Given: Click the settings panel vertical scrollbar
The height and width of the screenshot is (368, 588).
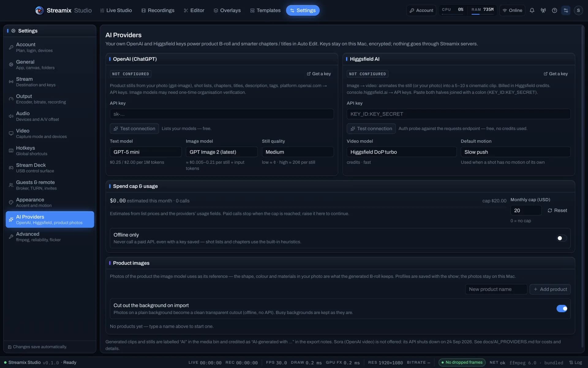Looking at the screenshot, I should 582,187.
